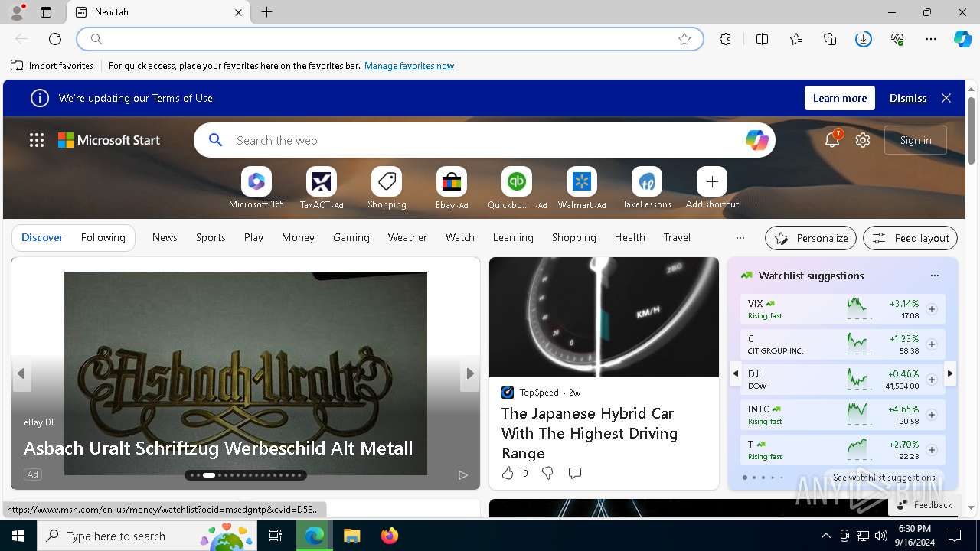Open the Microsoft 365 shortcut
Image resolution: width=980 pixels, height=551 pixels.
256,188
